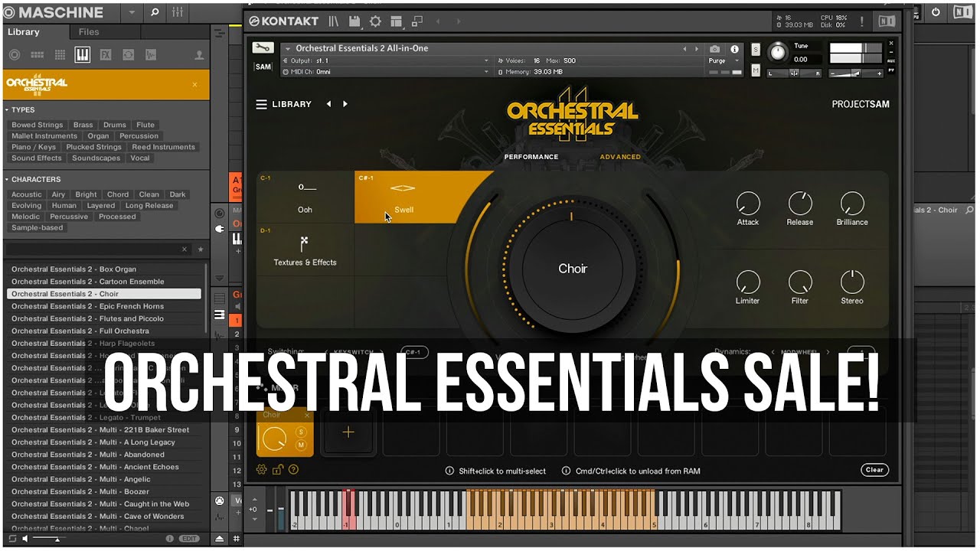Image resolution: width=980 pixels, height=551 pixels.
Task: Toggle instrument Mute M button
Action: (x=756, y=70)
